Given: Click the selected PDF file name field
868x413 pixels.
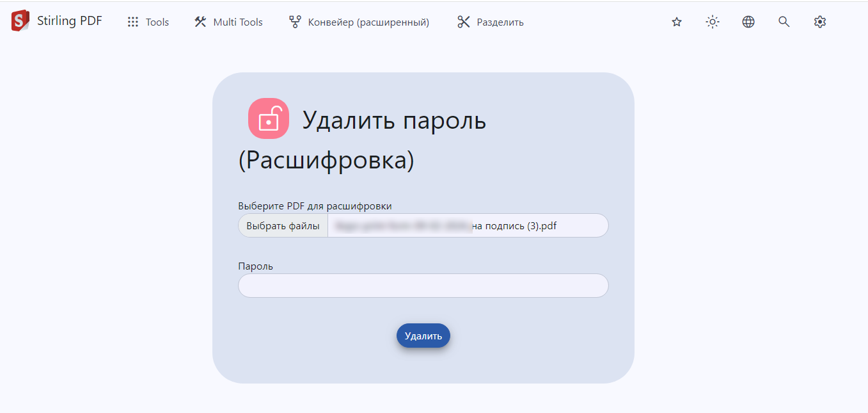Looking at the screenshot, I should (x=468, y=225).
